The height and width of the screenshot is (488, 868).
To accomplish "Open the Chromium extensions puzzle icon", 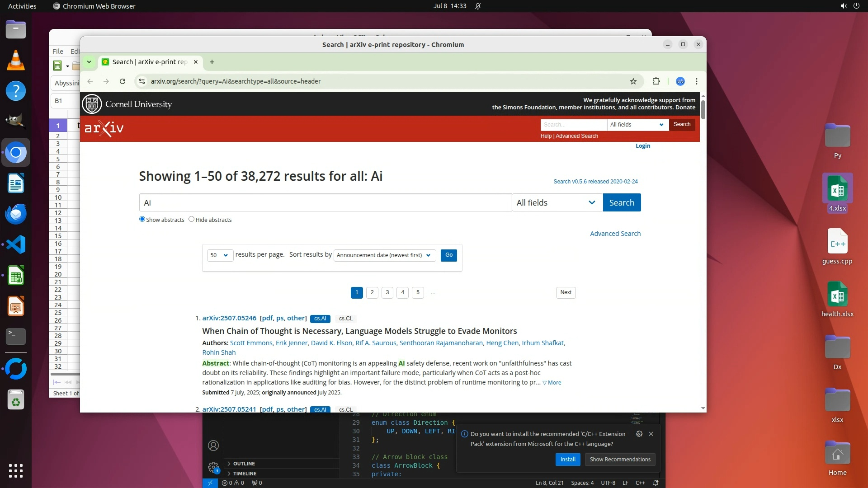I will [x=656, y=81].
